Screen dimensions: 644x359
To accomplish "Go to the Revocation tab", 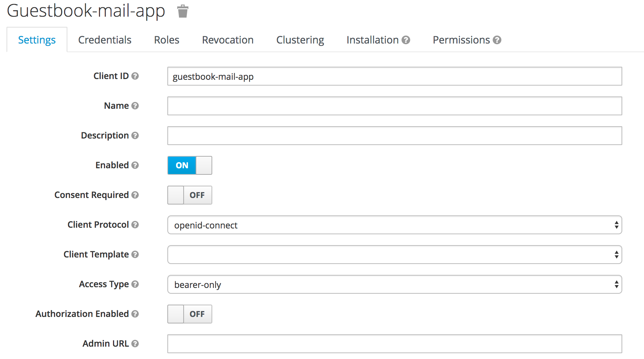I will [x=227, y=40].
